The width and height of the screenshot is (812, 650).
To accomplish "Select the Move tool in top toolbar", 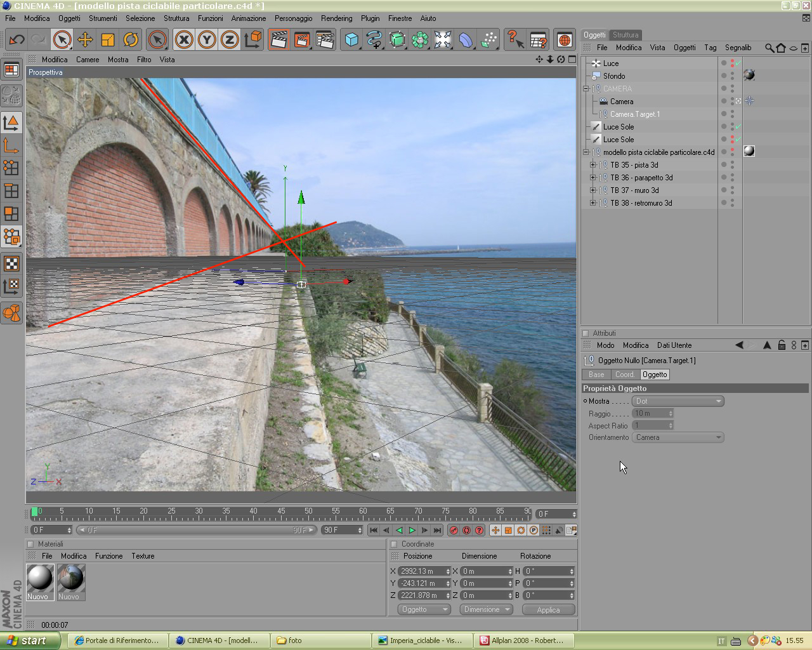I will click(85, 40).
